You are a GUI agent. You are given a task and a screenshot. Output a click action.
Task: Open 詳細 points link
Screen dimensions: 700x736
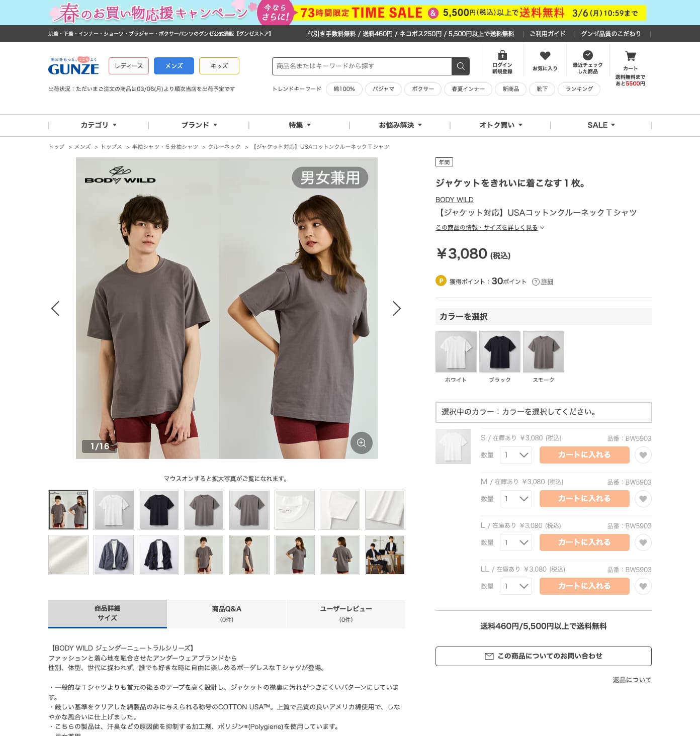[x=547, y=282]
